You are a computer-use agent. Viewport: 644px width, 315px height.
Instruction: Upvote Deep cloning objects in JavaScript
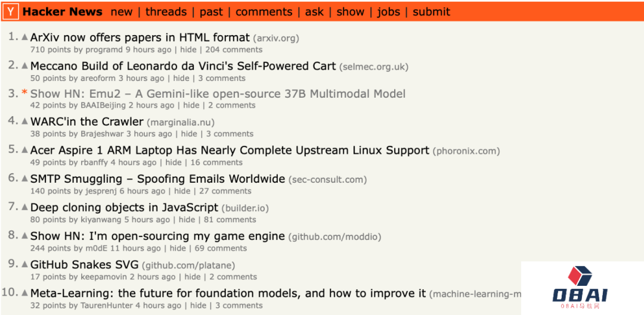coord(25,207)
